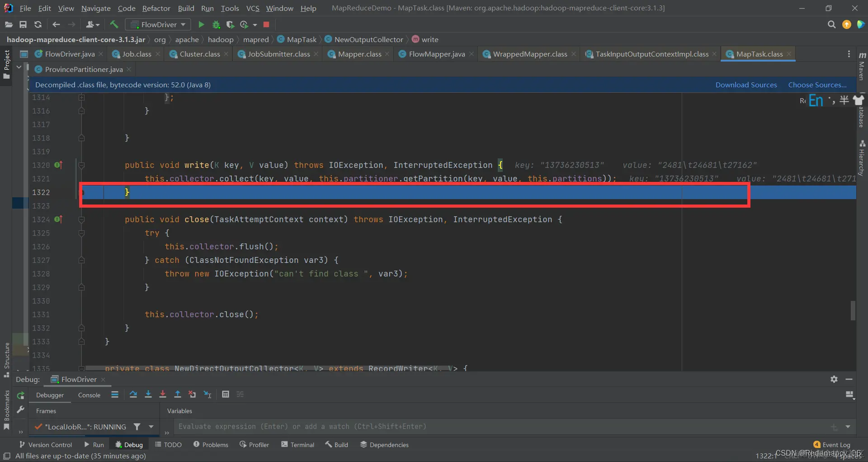The width and height of the screenshot is (868, 462).
Task: Stop the running process with red square
Action: point(266,24)
